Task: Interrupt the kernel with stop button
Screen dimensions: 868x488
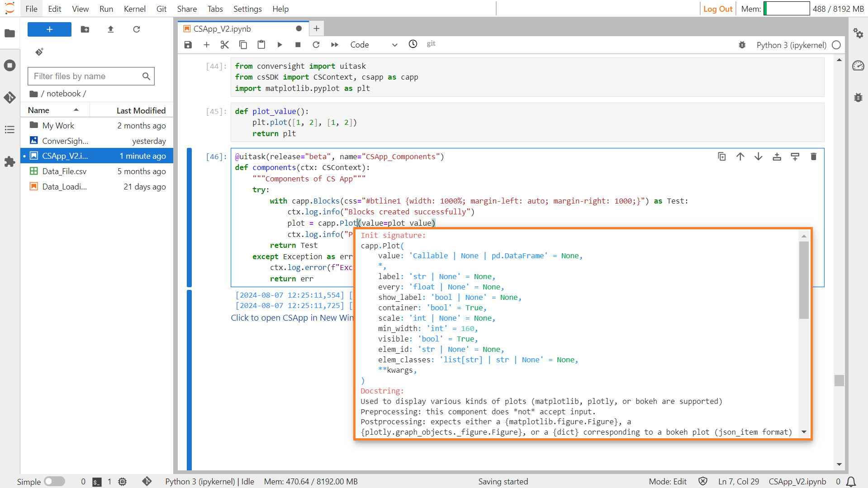Action: (x=298, y=44)
